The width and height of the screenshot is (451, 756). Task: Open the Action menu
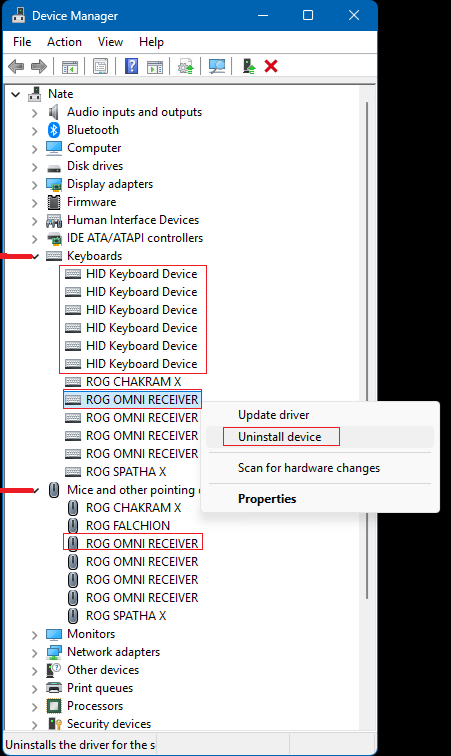[64, 42]
